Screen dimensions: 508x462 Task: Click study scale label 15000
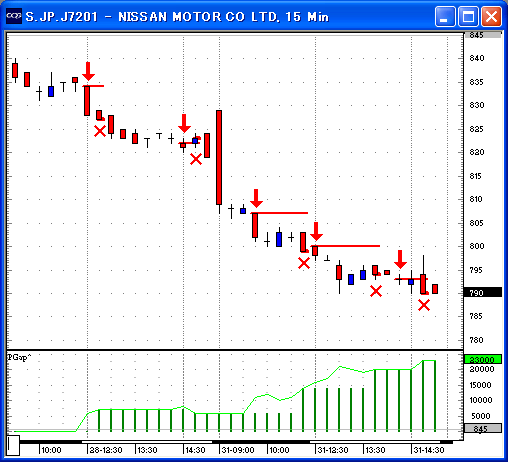pyautogui.click(x=480, y=385)
